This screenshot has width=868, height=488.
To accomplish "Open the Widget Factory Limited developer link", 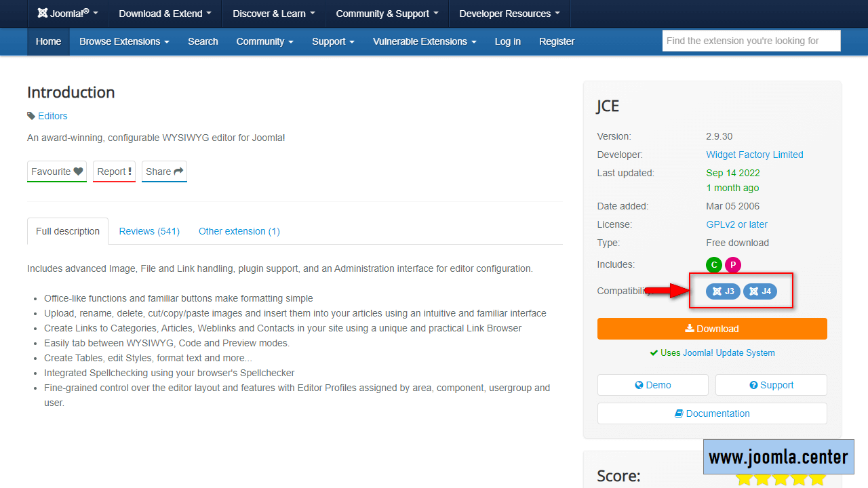I will pyautogui.click(x=754, y=155).
